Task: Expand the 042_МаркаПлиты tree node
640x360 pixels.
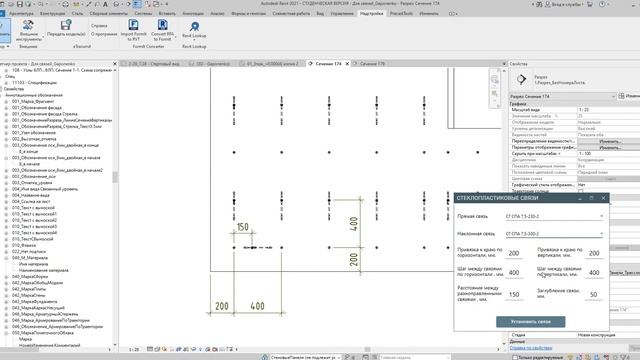Action: click(x=6, y=289)
